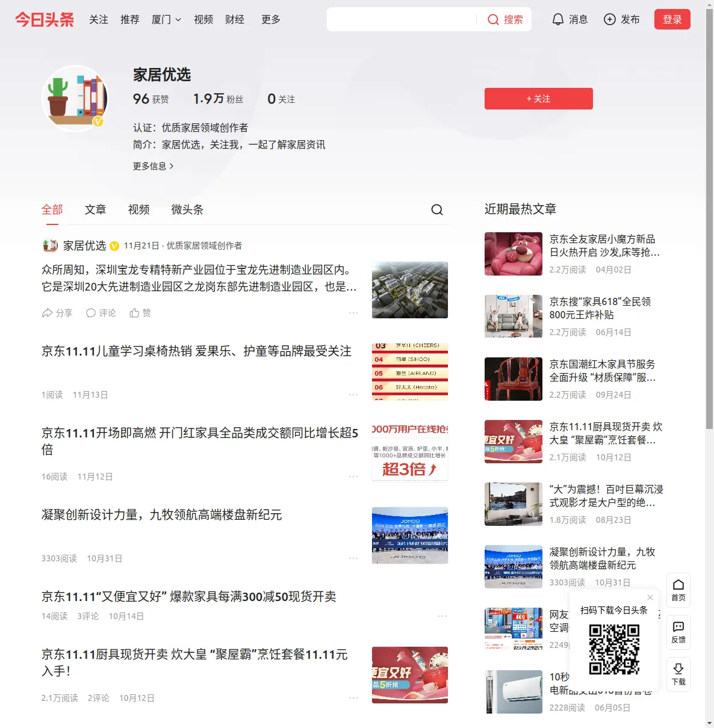Click the JOMOO group photo thumbnail in feed
Image resolution: width=714 pixels, height=728 pixels.
click(410, 535)
